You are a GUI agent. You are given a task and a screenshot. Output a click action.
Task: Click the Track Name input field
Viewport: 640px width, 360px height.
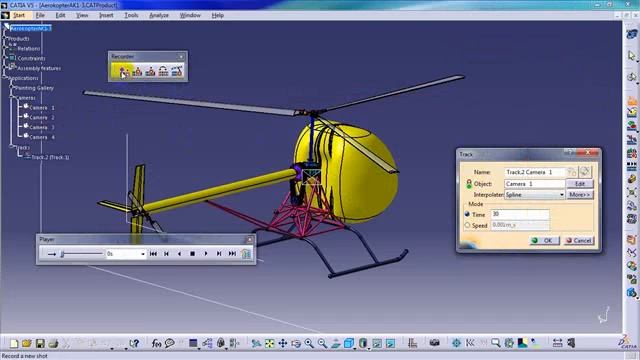point(535,172)
